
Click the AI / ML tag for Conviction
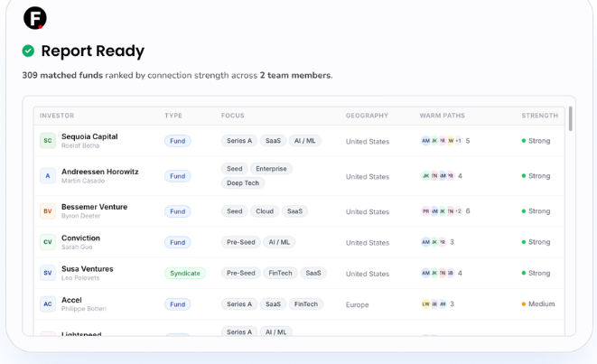click(279, 242)
